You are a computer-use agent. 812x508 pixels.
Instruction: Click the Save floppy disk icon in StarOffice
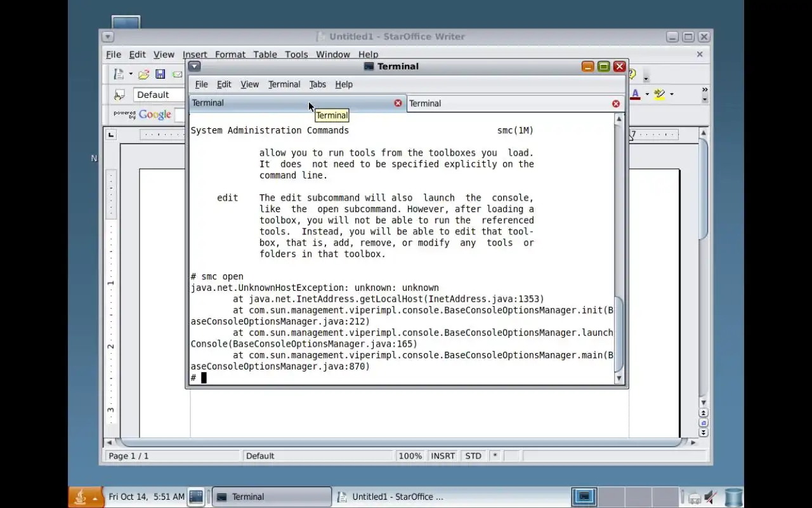[160, 74]
